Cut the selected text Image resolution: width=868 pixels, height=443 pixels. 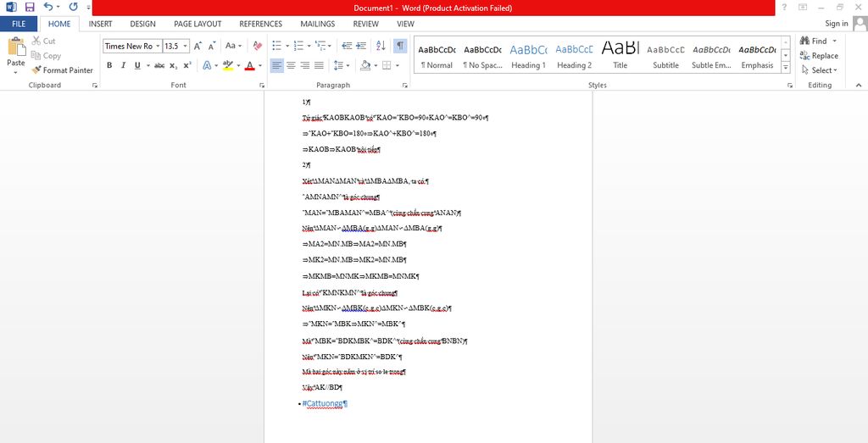[44, 41]
